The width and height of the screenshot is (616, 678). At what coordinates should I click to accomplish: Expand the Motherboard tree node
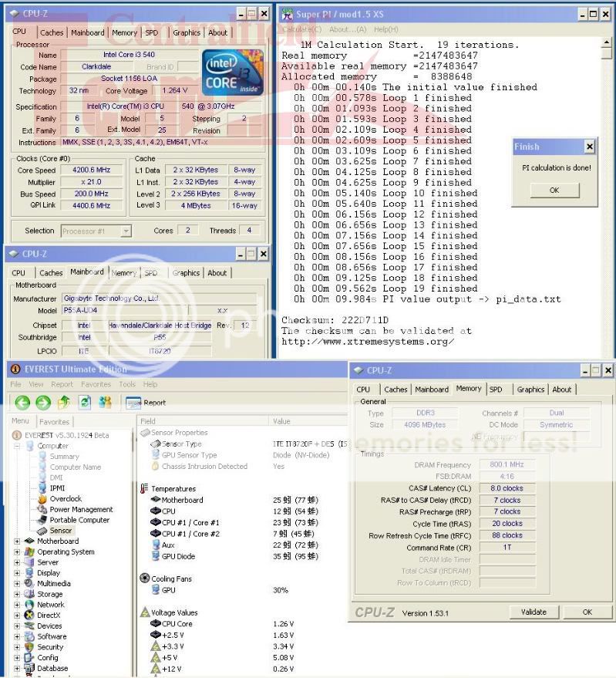pyautogui.click(x=17, y=541)
